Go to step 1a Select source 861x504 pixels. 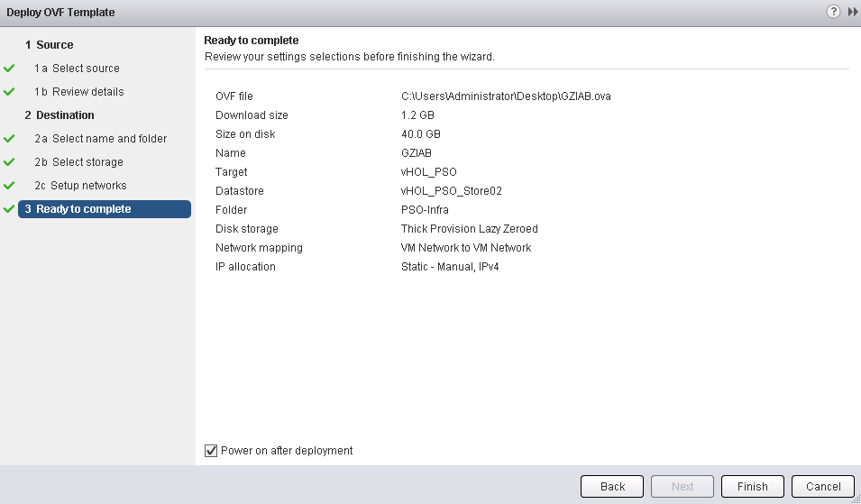86,69
